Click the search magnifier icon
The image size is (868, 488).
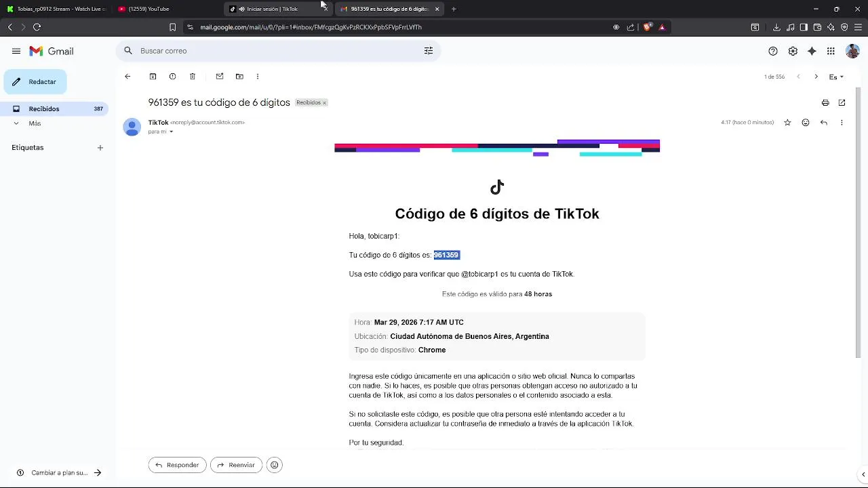click(128, 51)
